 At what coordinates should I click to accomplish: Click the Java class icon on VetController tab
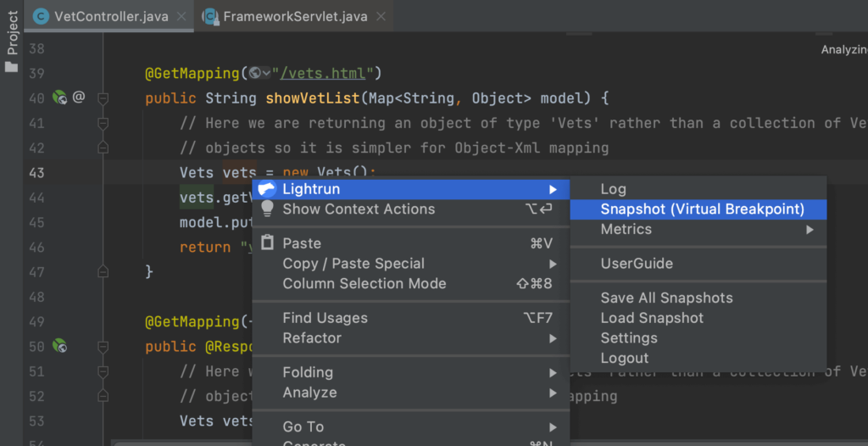[40, 16]
